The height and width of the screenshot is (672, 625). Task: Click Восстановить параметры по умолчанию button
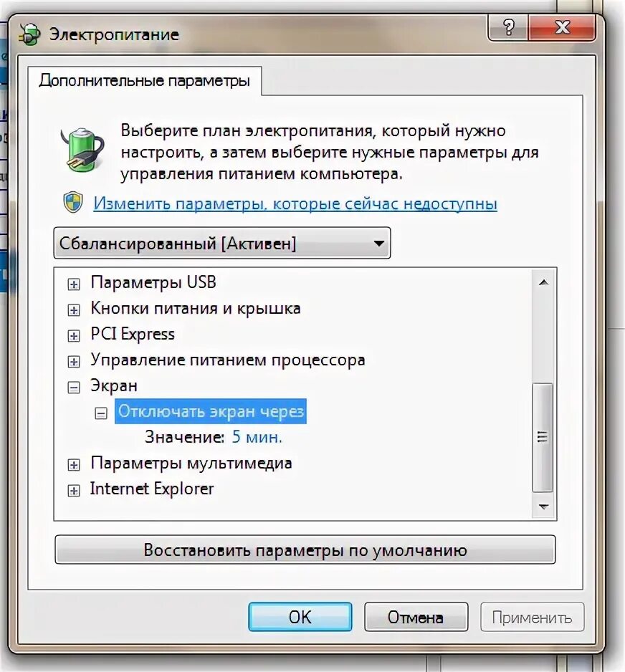305,549
